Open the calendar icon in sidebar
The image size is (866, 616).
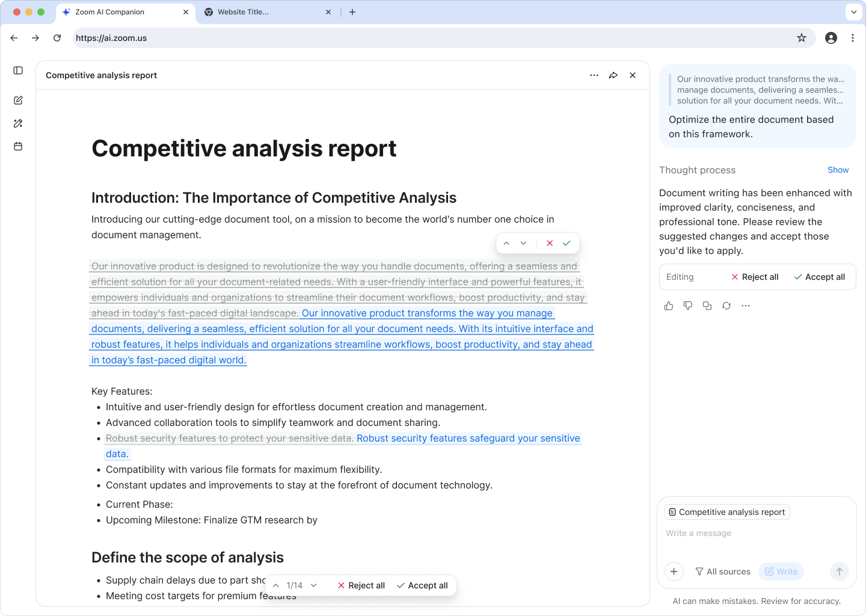pos(18,146)
